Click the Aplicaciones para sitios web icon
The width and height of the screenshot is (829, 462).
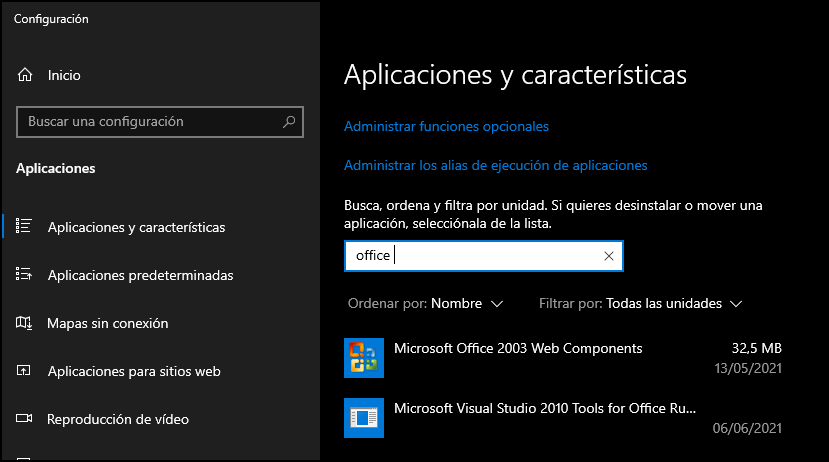click(x=23, y=371)
